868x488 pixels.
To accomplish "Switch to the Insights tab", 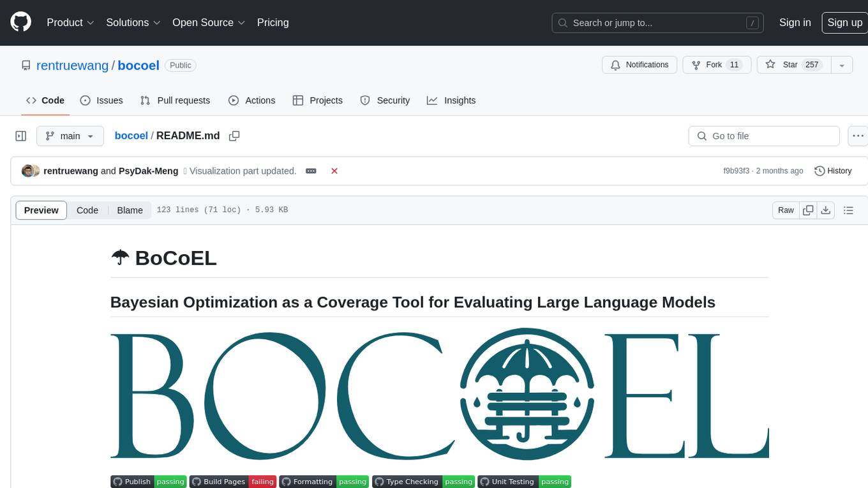I will [x=451, y=100].
